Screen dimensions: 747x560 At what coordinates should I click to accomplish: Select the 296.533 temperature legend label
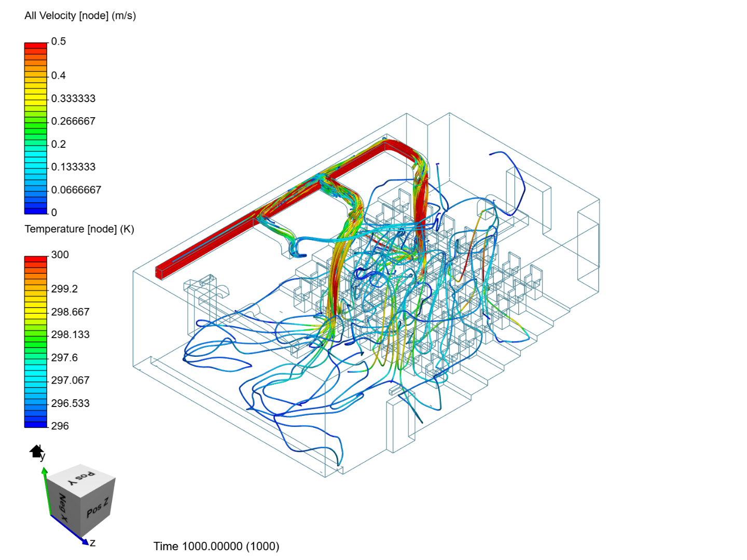coord(70,403)
